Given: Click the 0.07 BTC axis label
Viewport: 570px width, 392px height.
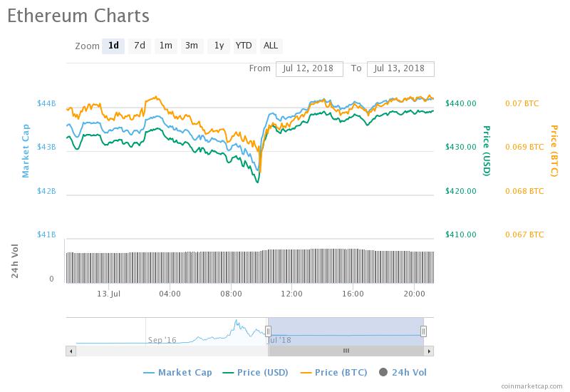Looking at the screenshot, I should (x=522, y=103).
